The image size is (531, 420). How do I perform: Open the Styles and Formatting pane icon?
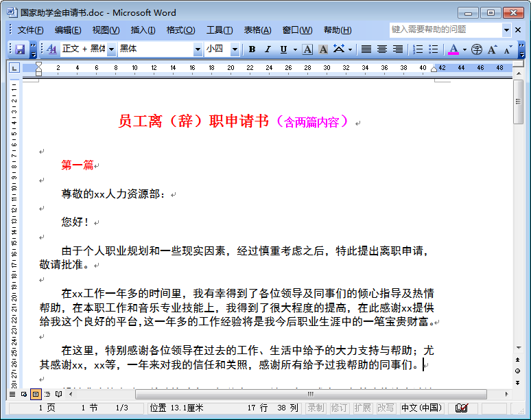point(51,49)
